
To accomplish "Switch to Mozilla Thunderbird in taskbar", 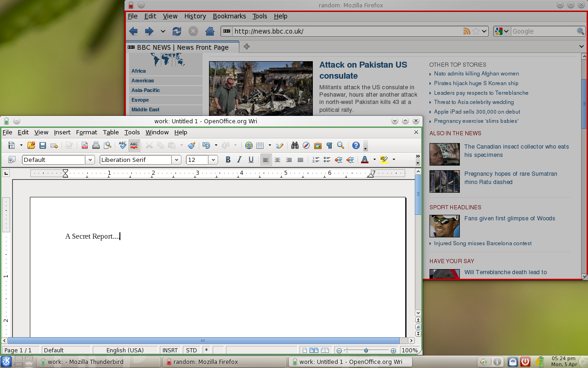I will pyautogui.click(x=99, y=362).
